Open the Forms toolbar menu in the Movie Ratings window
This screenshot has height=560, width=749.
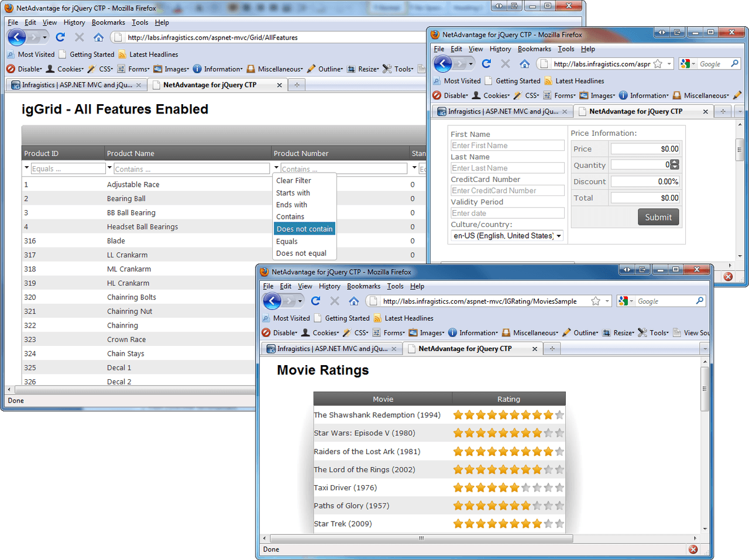[389, 333]
